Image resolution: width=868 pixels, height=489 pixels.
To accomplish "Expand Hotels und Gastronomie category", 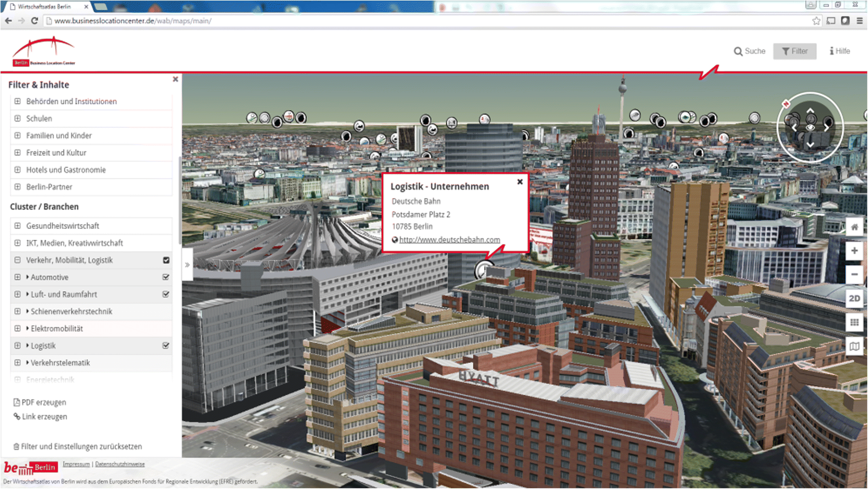I will [17, 170].
